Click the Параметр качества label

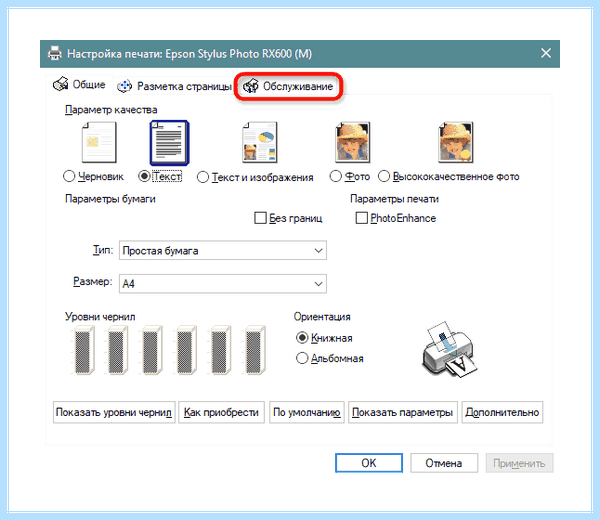tap(111, 110)
